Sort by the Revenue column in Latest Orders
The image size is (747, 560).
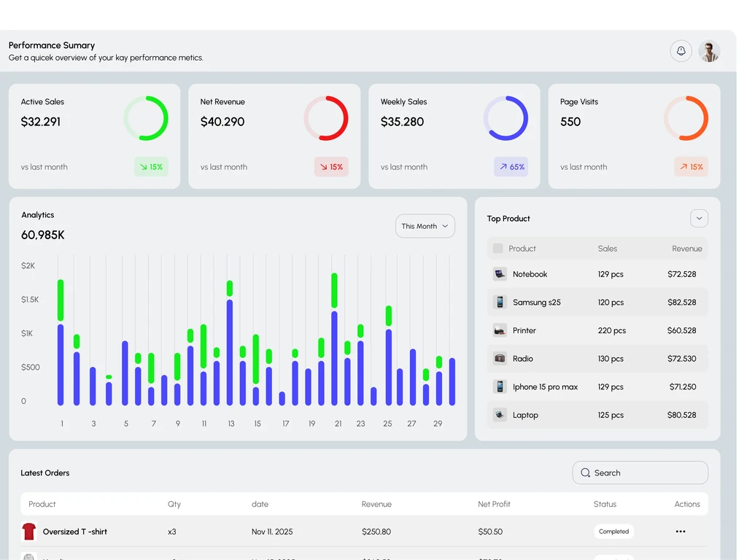click(376, 505)
